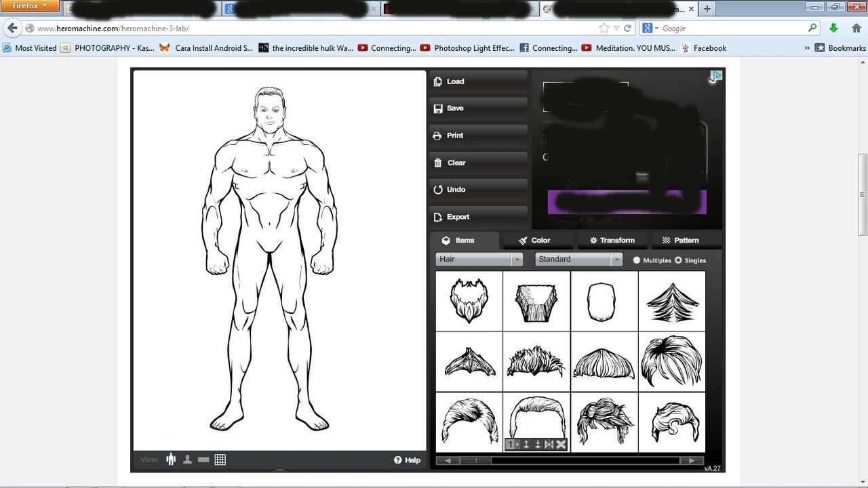Image resolution: width=868 pixels, height=488 pixels.
Task: Open the Standard set dropdown
Action: coord(578,260)
